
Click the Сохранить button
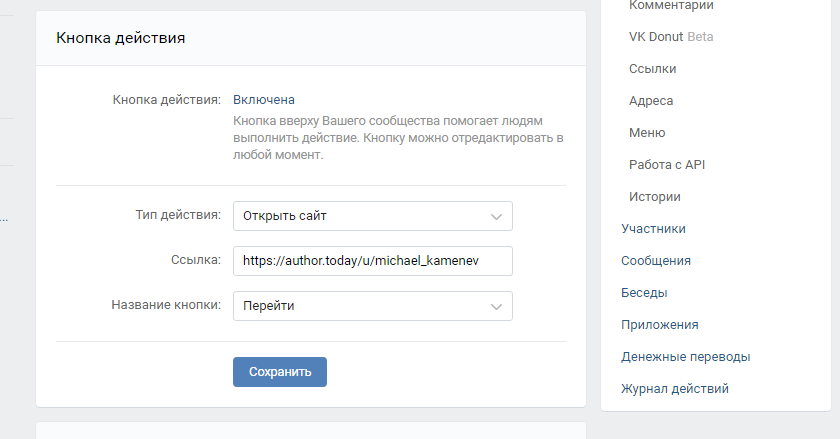280,371
